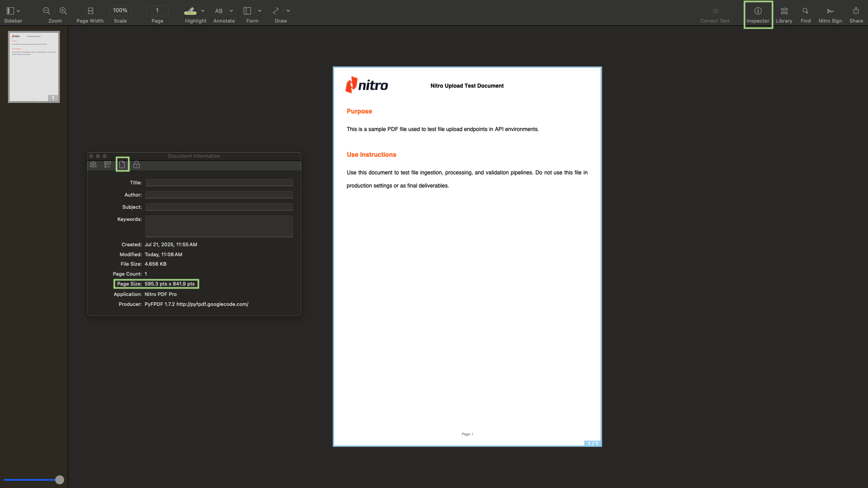Expand the Highlight tool options arrow
This screenshot has width=868, height=488.
click(203, 11)
